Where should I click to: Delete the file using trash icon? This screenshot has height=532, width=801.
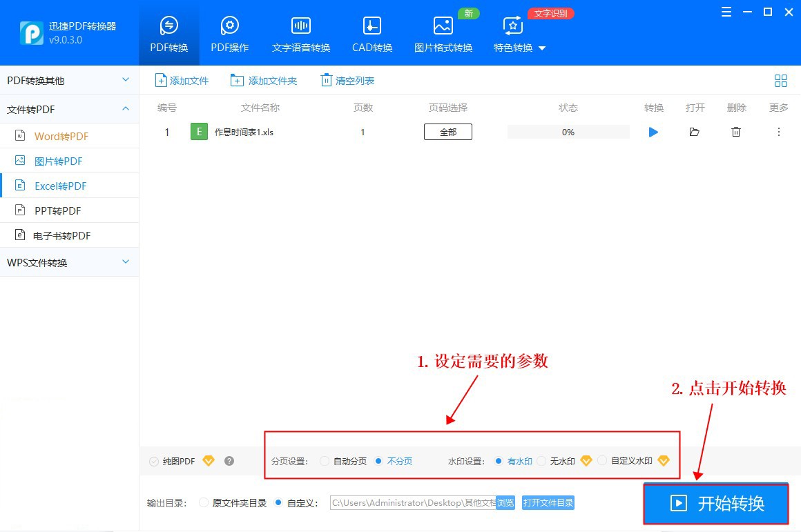(736, 132)
